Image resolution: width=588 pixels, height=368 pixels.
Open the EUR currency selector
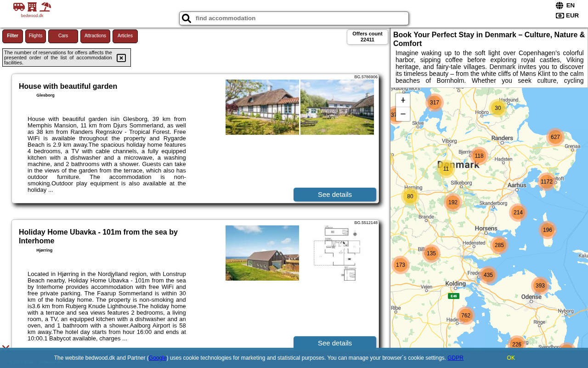572,16
